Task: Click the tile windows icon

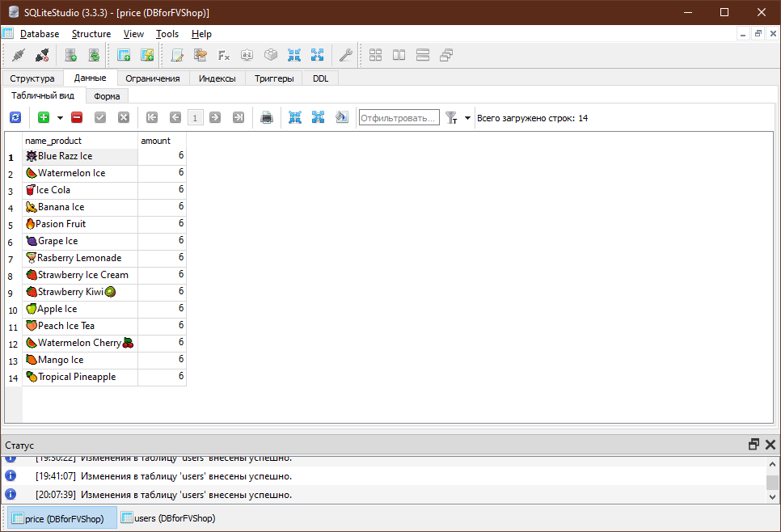Action: coord(376,55)
